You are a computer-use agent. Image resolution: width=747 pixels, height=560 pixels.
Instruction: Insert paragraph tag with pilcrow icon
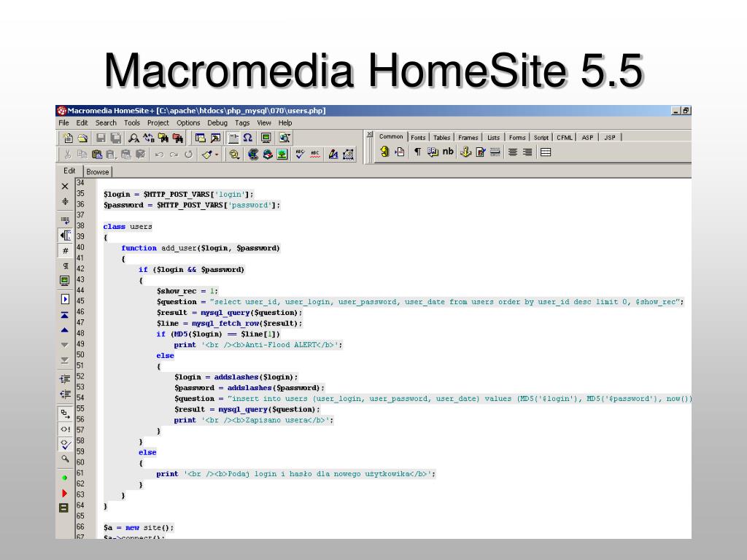coord(417,152)
